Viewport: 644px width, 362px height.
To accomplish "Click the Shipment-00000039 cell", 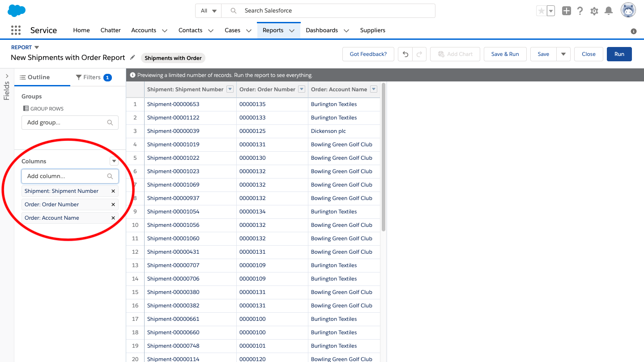I will [x=191, y=131].
